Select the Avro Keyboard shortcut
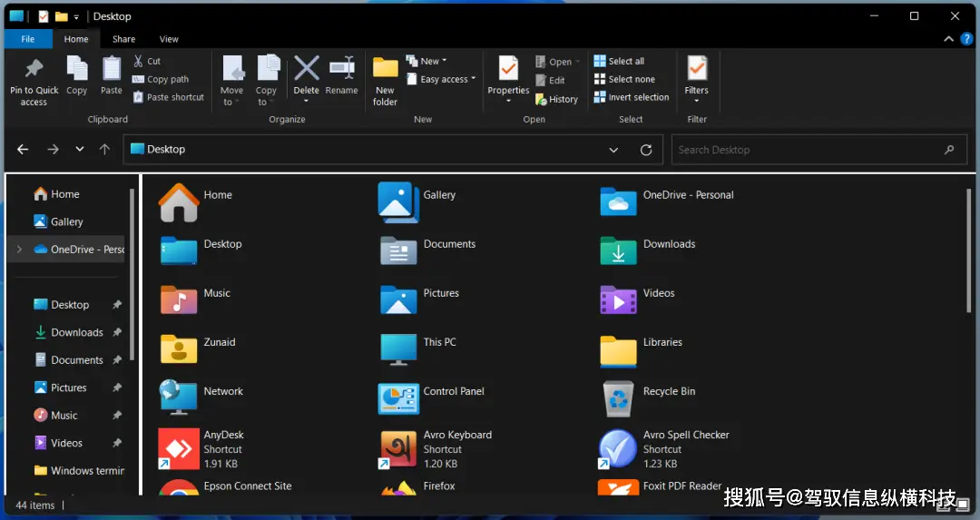This screenshot has width=980, height=520. point(435,448)
